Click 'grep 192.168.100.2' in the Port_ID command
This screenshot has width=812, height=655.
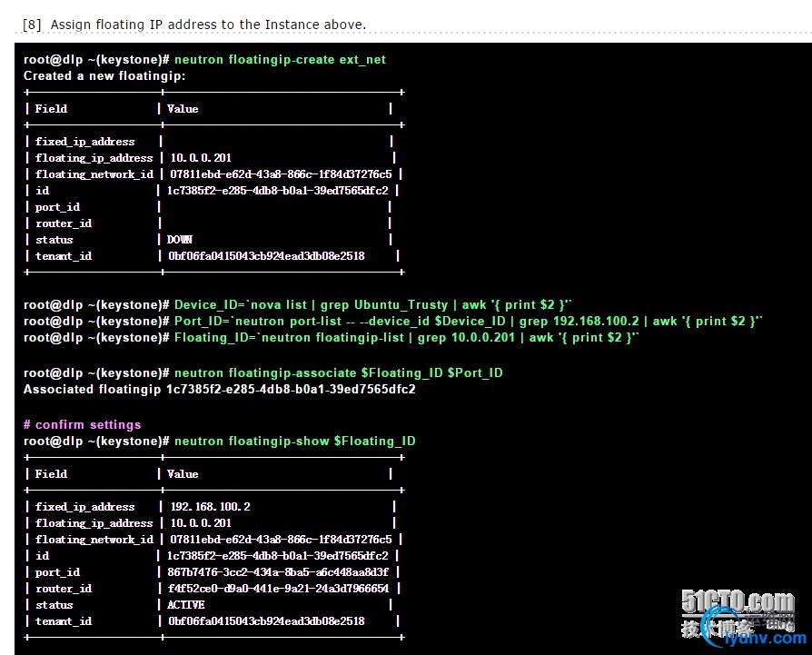point(579,321)
